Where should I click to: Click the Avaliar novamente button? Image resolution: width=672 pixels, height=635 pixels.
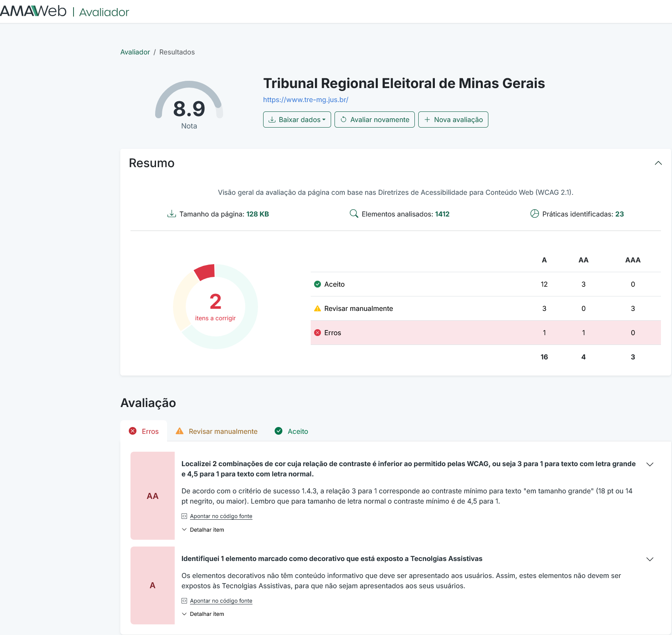[x=374, y=120]
